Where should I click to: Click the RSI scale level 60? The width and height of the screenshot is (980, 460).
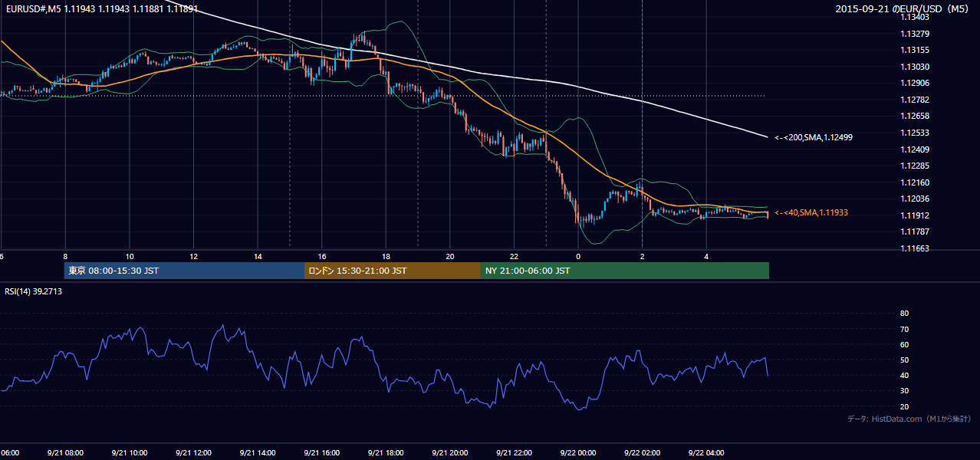coord(904,344)
